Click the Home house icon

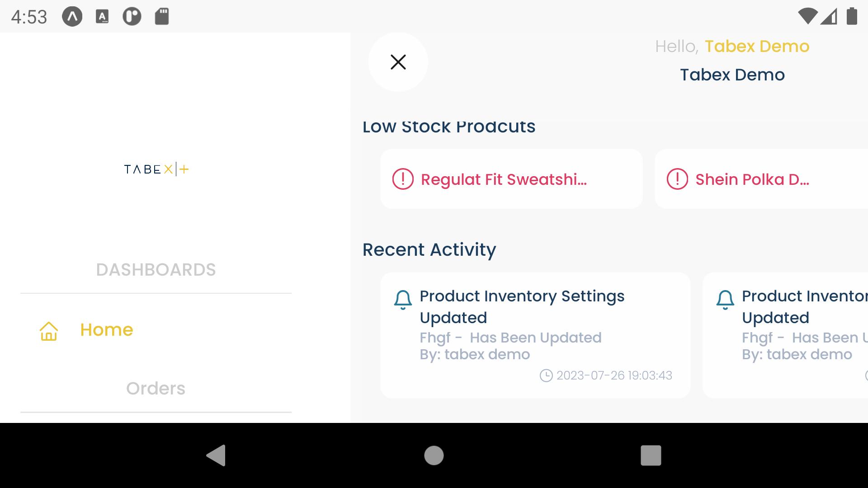(x=49, y=331)
